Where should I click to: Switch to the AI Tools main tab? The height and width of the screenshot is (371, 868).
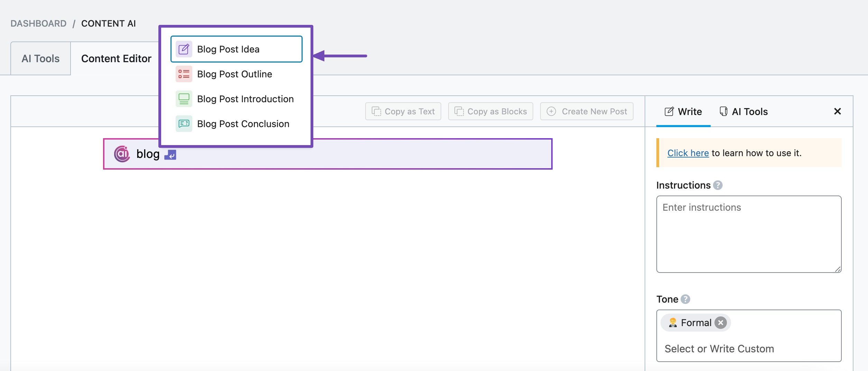41,58
